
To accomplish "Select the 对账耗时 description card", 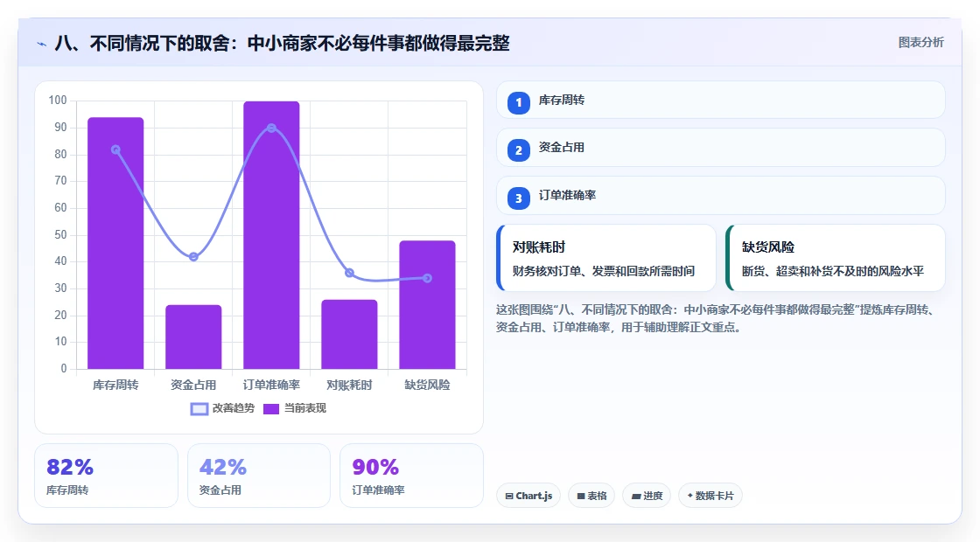I will [605, 258].
